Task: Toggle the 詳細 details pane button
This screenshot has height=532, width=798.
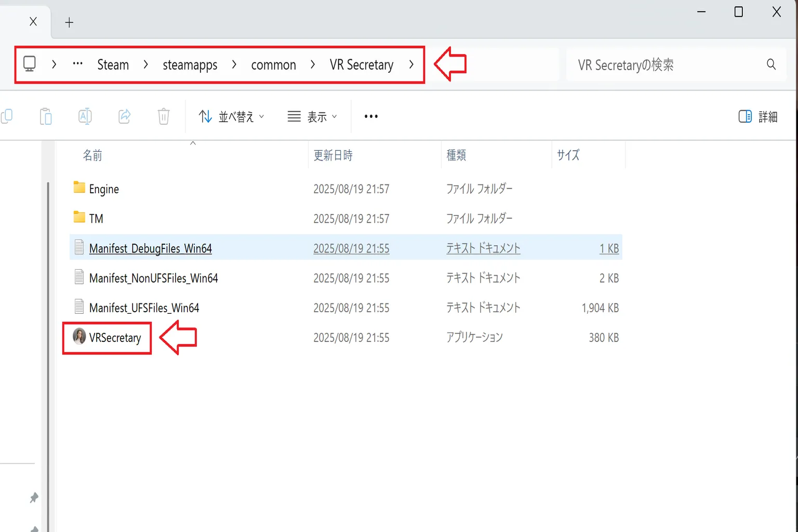Action: (758, 116)
